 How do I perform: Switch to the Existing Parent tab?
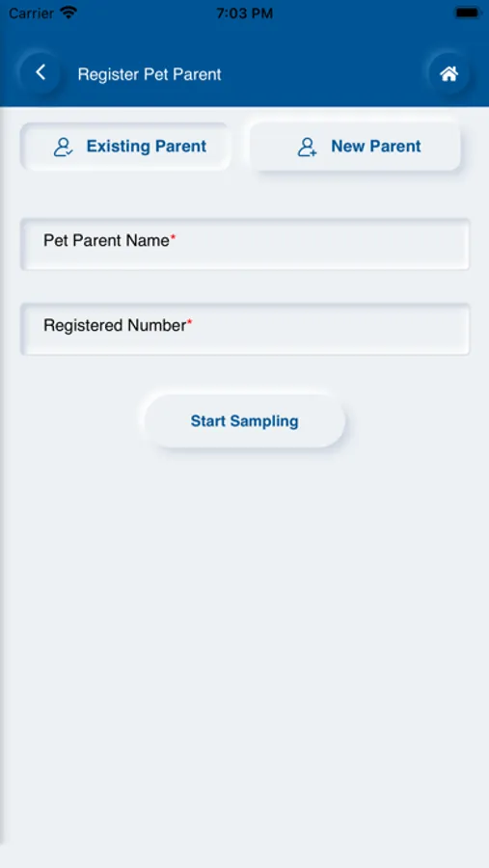point(125,147)
